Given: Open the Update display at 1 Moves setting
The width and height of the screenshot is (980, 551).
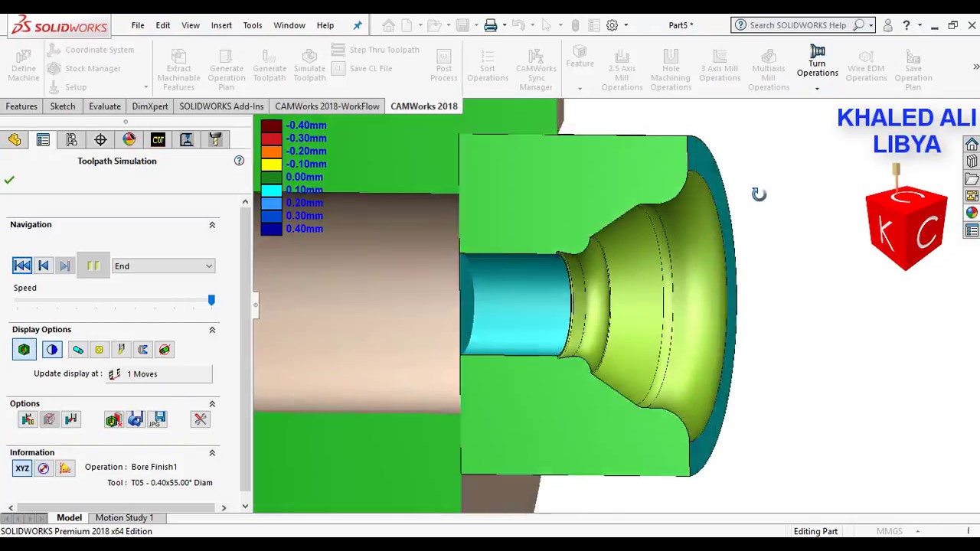Looking at the screenshot, I should point(159,373).
